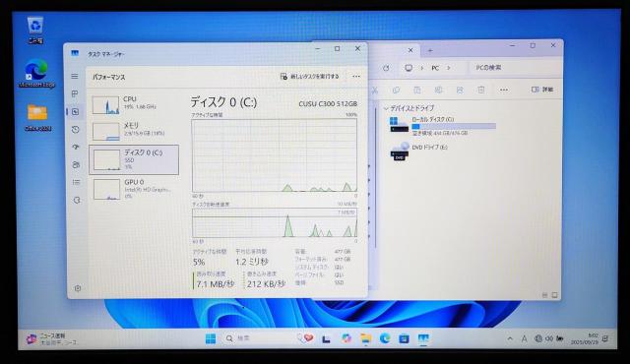The height and width of the screenshot is (364, 630).
Task: Open Copilot from the taskbar
Action: coord(346,338)
